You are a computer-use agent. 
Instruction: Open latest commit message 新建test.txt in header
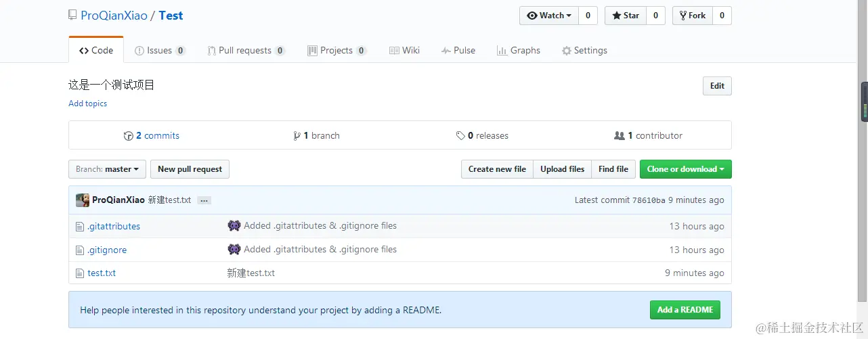170,200
